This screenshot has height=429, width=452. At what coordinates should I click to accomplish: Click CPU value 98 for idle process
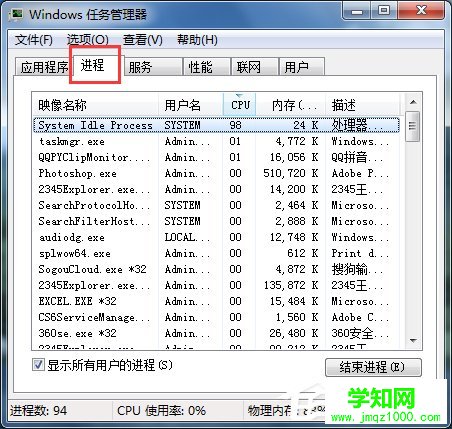(x=235, y=125)
